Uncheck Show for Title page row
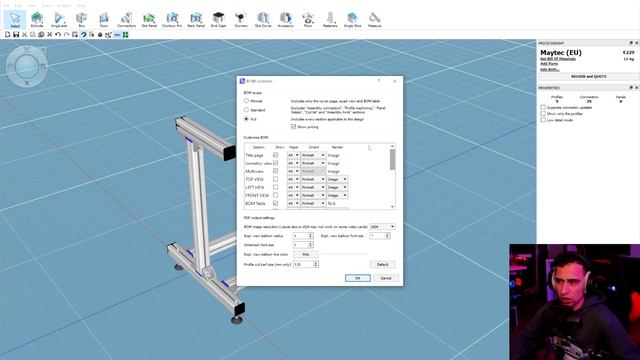Screen dimensions: 640x360 tap(276, 155)
